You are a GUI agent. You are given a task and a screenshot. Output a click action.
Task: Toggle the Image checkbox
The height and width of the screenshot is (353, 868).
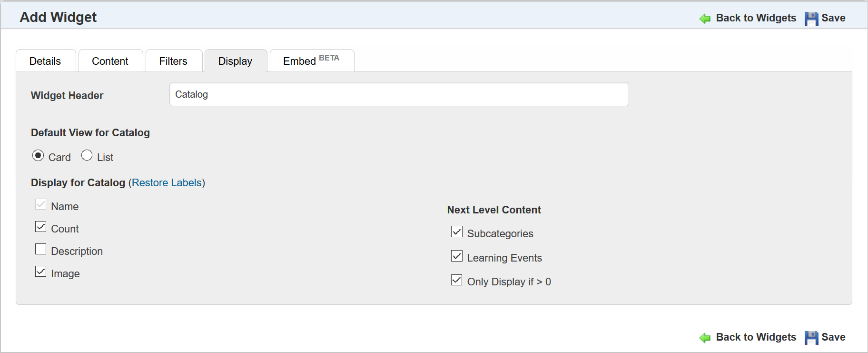coord(41,272)
